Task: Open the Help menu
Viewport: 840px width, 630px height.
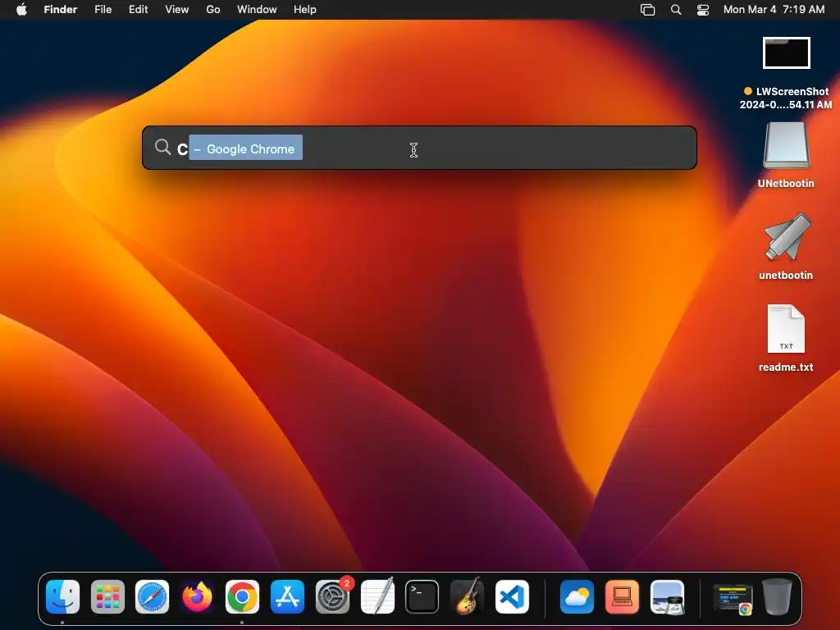Action: coord(305,10)
